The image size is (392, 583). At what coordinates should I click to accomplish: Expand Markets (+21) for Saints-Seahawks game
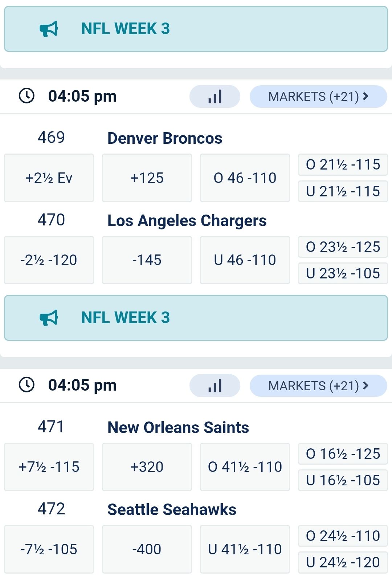tap(318, 386)
